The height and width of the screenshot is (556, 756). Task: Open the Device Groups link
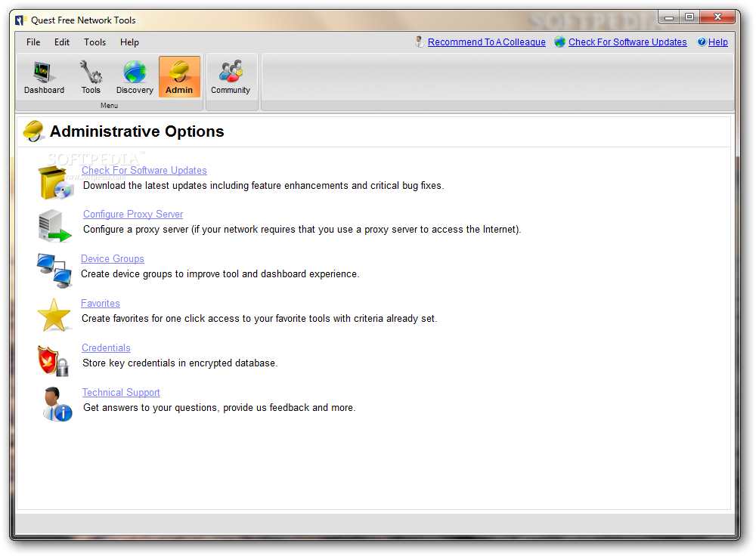113,258
